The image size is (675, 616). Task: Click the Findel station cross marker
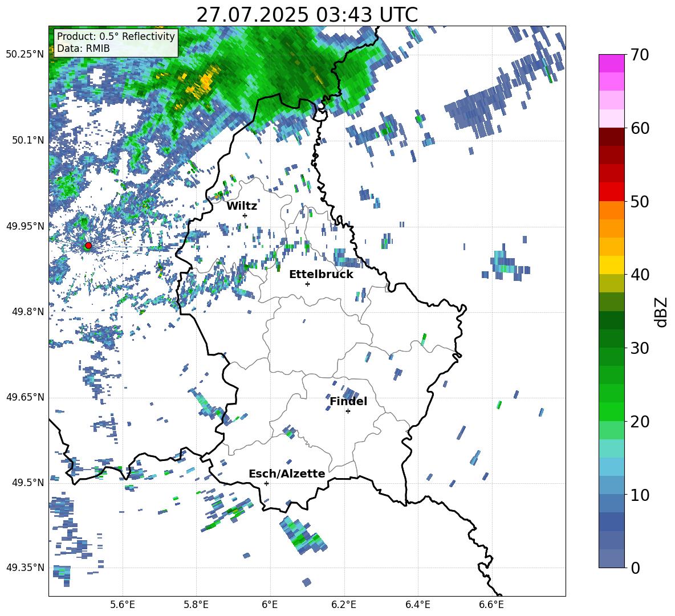(x=348, y=411)
